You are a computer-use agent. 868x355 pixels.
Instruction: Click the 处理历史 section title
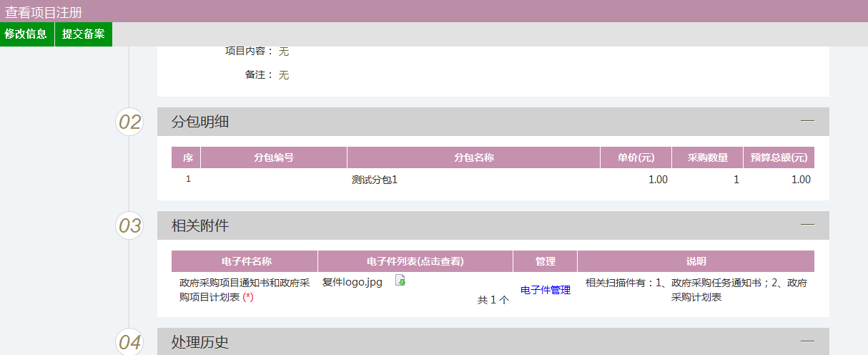[x=200, y=342]
